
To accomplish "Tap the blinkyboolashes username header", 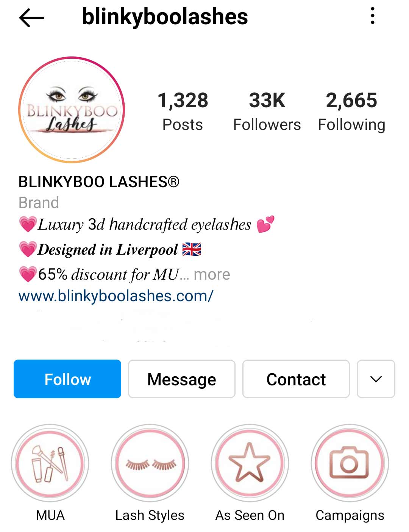I will [x=165, y=17].
